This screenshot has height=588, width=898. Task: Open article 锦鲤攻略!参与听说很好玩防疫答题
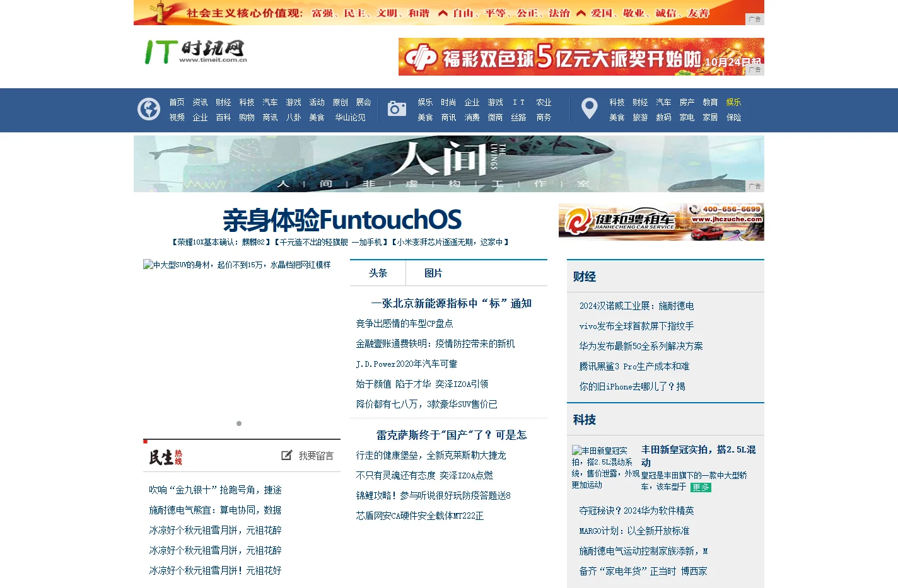pos(433,495)
